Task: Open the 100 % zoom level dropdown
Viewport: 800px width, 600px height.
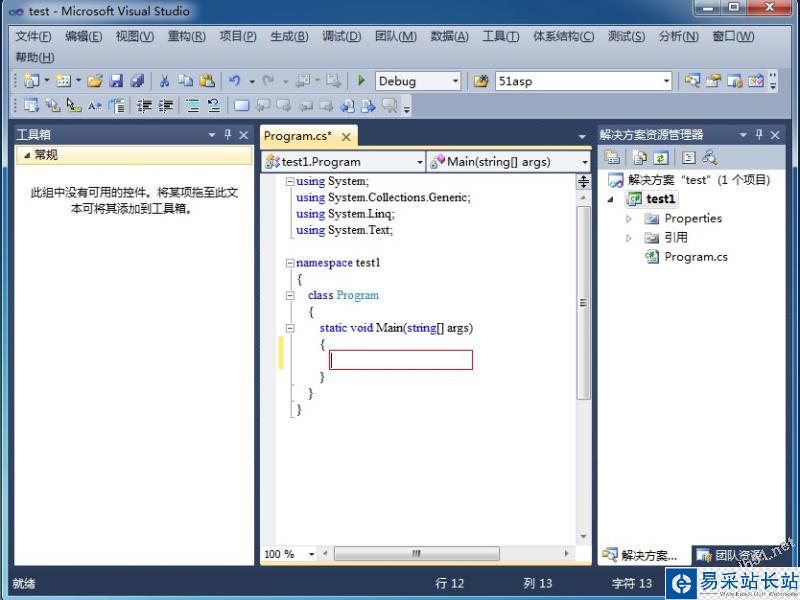Action: 311,554
